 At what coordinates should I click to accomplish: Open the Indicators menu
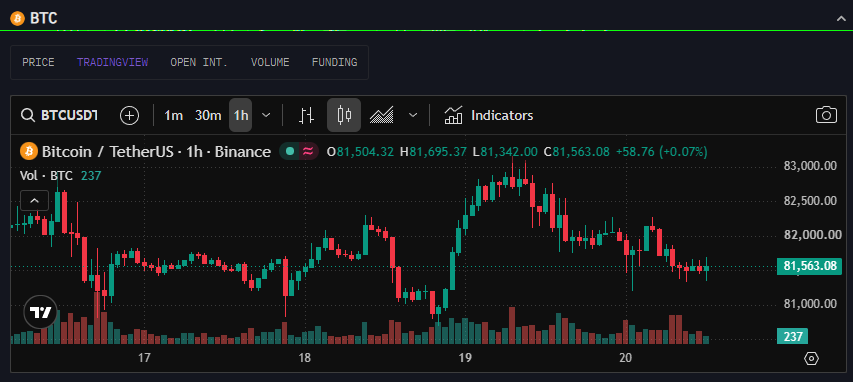[489, 115]
